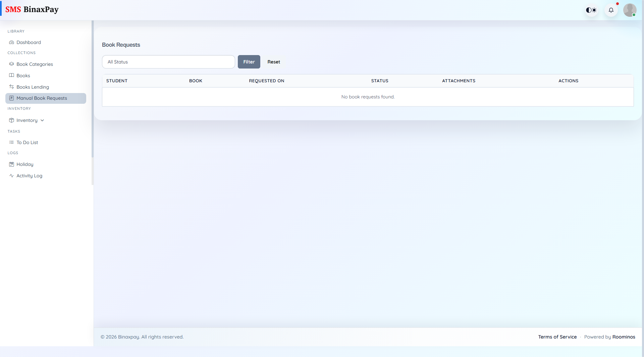Screen dimensions: 644x357
Task: Expand the Inventory submenu chevron
Action: click(x=42, y=120)
